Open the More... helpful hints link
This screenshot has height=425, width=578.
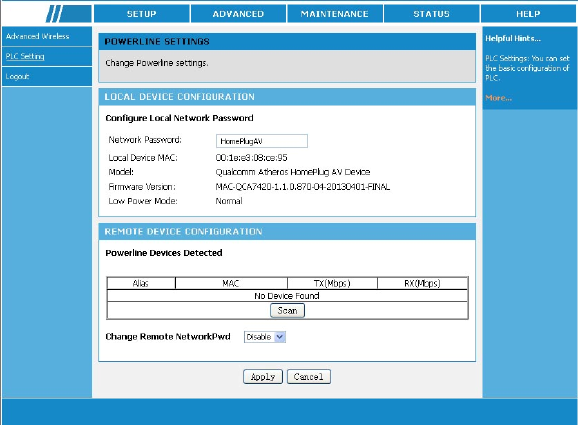click(x=498, y=98)
